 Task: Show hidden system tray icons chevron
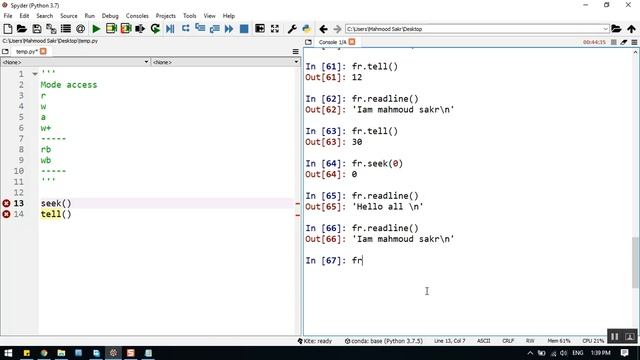pyautogui.click(x=530, y=353)
